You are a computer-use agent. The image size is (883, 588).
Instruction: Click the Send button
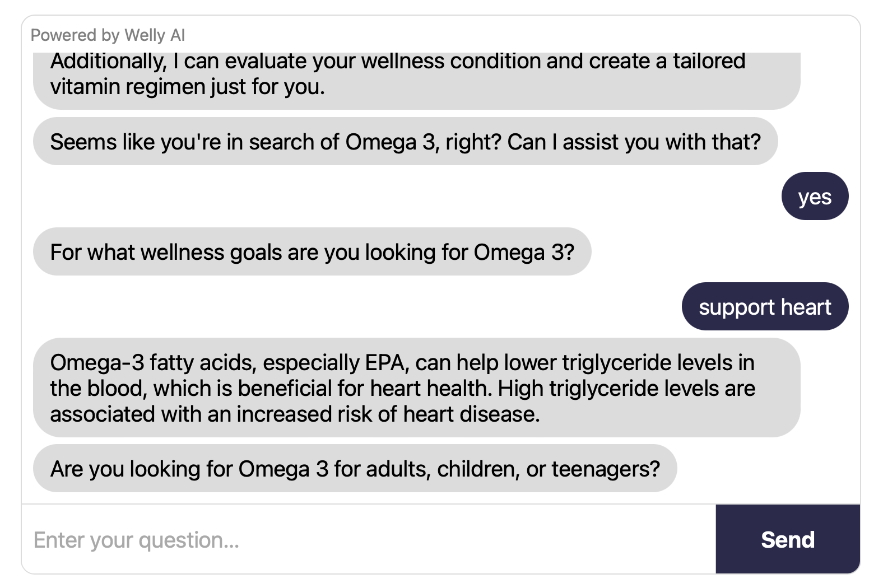pyautogui.click(x=787, y=539)
